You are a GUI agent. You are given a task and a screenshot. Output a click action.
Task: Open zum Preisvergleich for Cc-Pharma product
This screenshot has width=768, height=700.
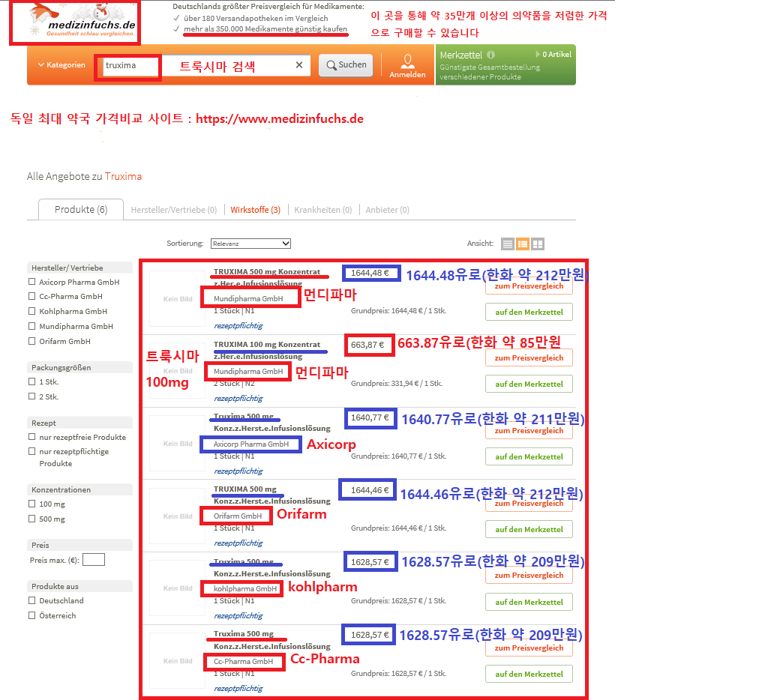(x=529, y=648)
